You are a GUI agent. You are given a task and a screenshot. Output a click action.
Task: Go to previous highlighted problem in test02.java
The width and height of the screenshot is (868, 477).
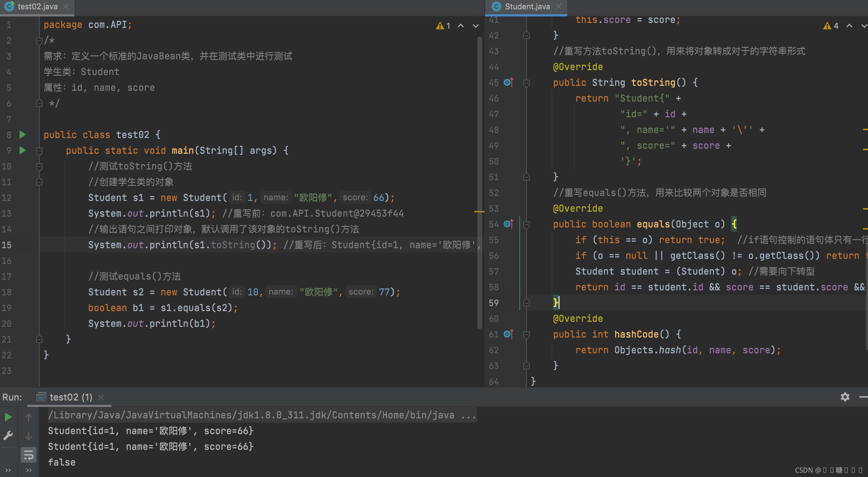pyautogui.click(x=461, y=26)
